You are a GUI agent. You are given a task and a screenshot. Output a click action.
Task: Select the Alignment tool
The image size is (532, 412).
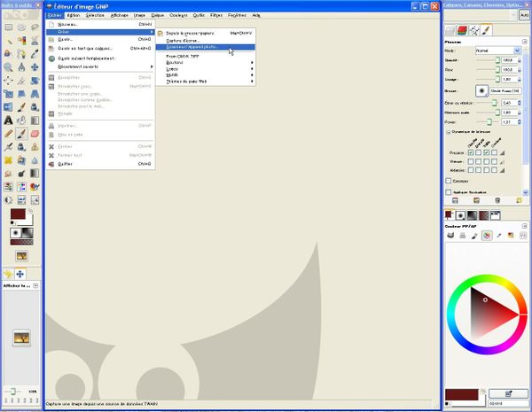(8, 81)
